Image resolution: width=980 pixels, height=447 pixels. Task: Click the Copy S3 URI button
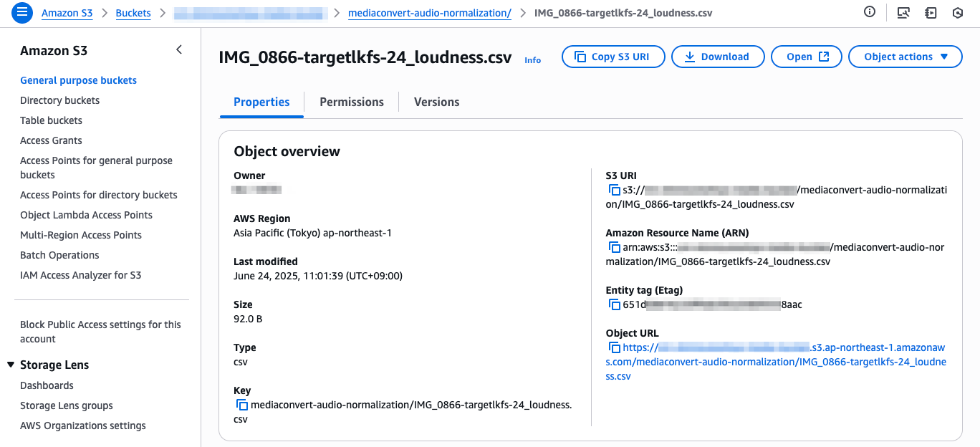point(613,57)
